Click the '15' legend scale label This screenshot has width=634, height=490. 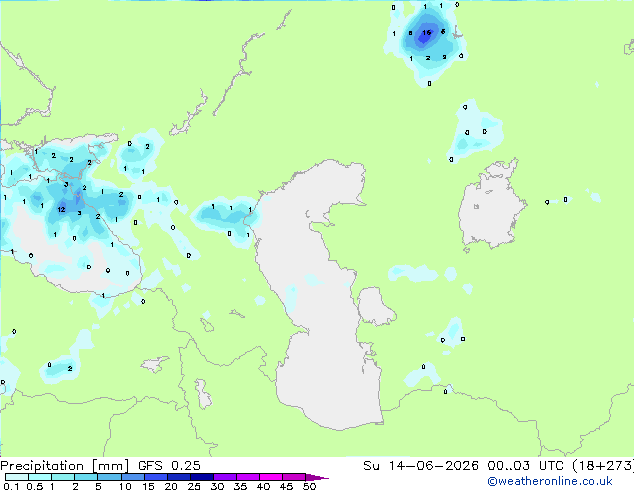tap(148, 486)
